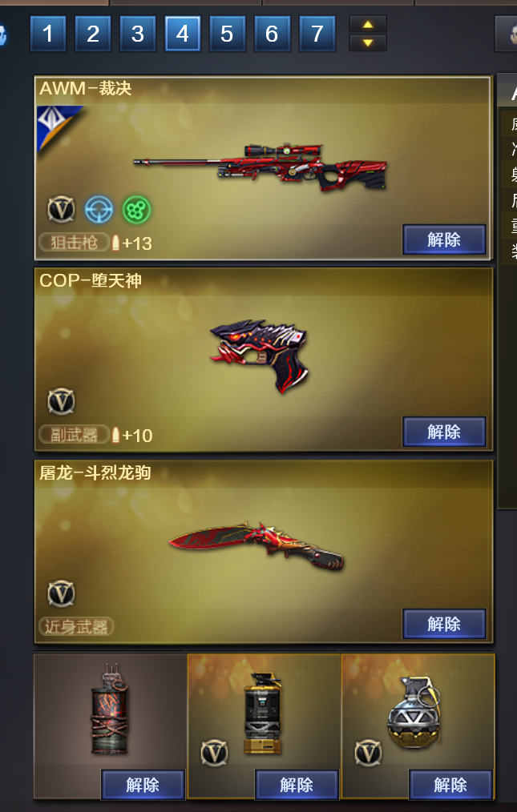Click the V badge on 屠龙-斗烈龙驹

point(61,593)
